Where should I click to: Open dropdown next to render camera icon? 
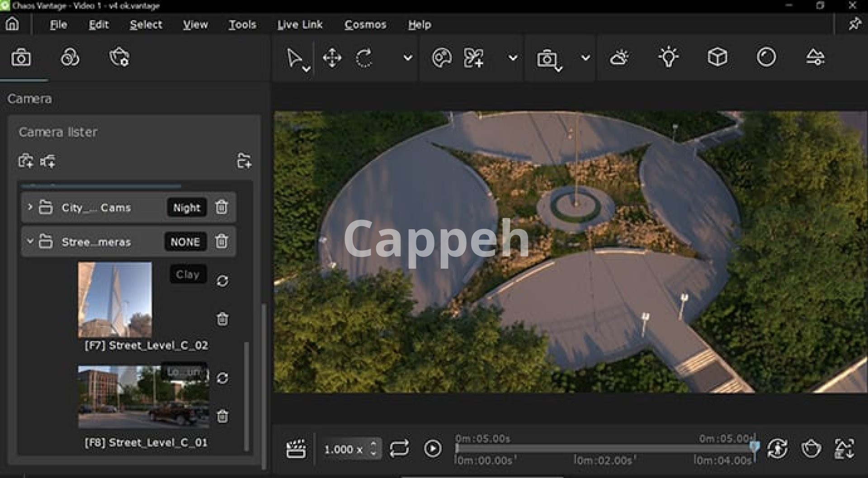pos(585,58)
